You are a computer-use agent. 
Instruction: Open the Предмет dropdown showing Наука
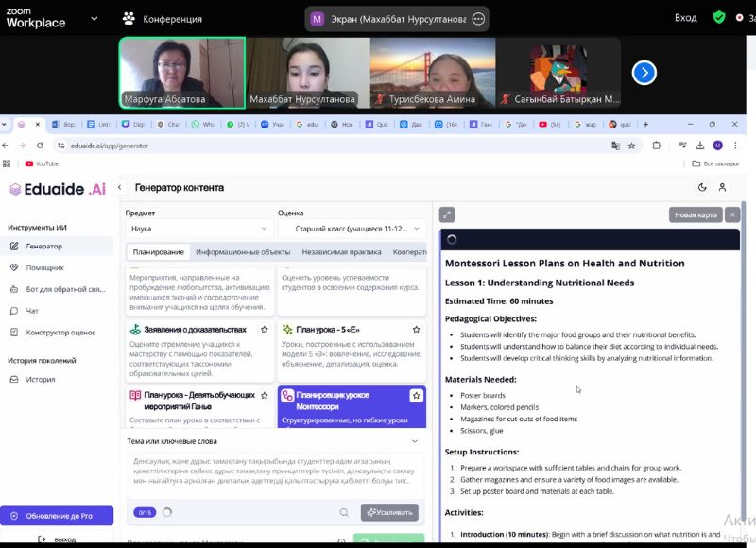pyautogui.click(x=198, y=229)
